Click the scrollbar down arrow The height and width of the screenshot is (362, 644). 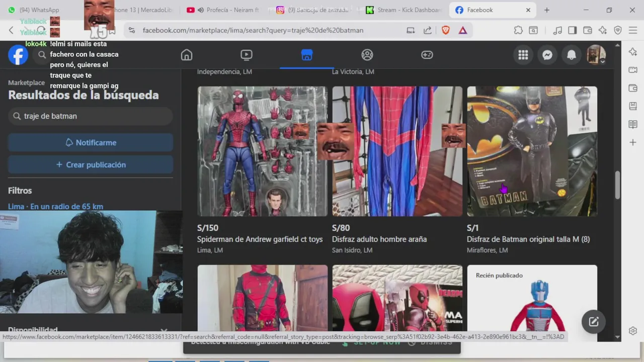tap(617, 337)
